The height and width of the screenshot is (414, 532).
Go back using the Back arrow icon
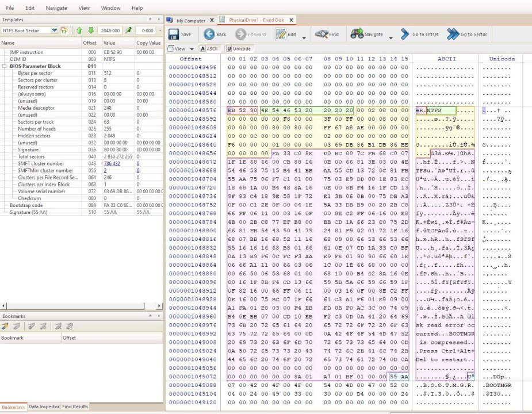click(x=209, y=34)
